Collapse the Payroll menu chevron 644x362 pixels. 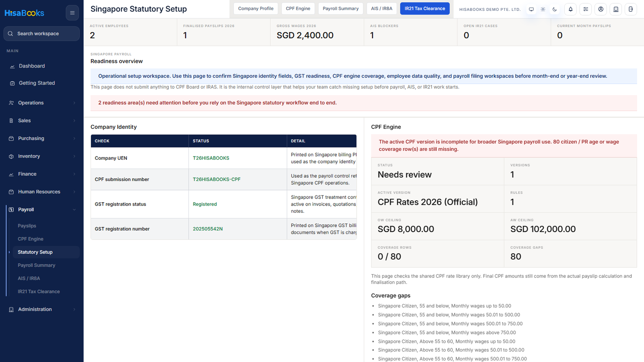pos(74,210)
